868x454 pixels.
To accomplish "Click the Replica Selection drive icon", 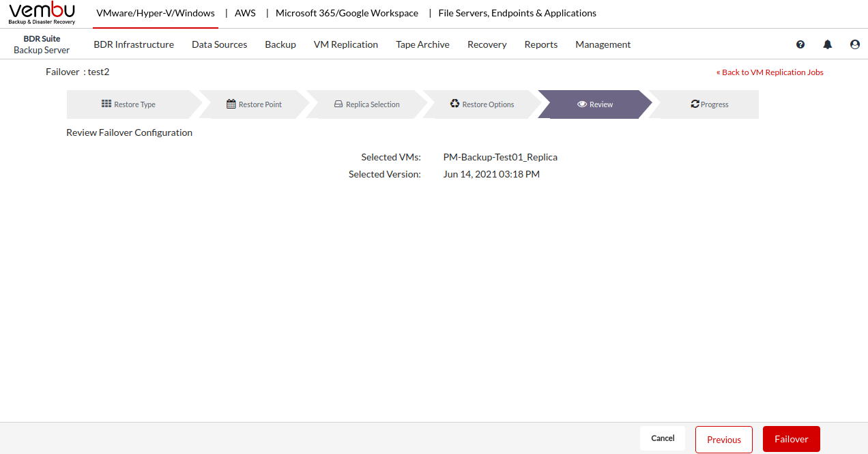I will tap(338, 104).
